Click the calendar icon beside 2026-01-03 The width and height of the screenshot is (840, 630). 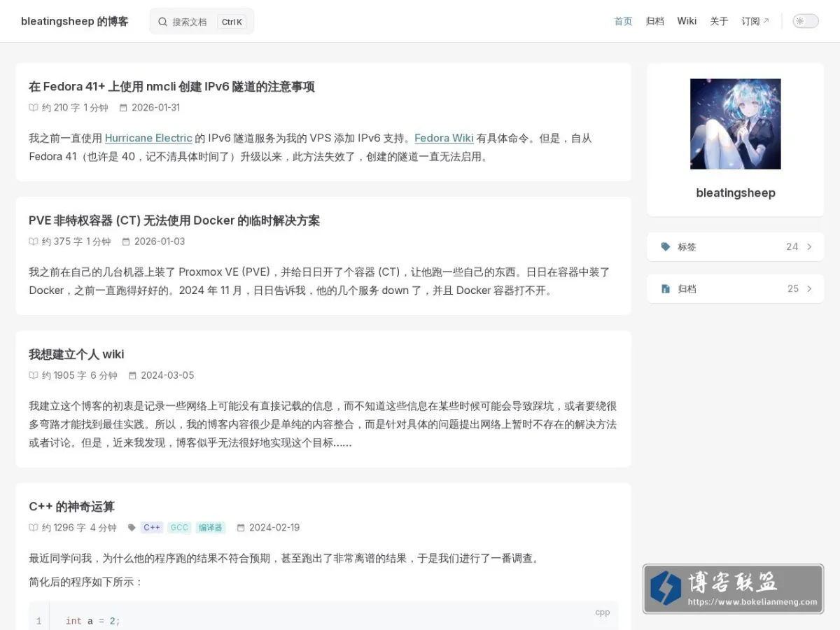[126, 241]
